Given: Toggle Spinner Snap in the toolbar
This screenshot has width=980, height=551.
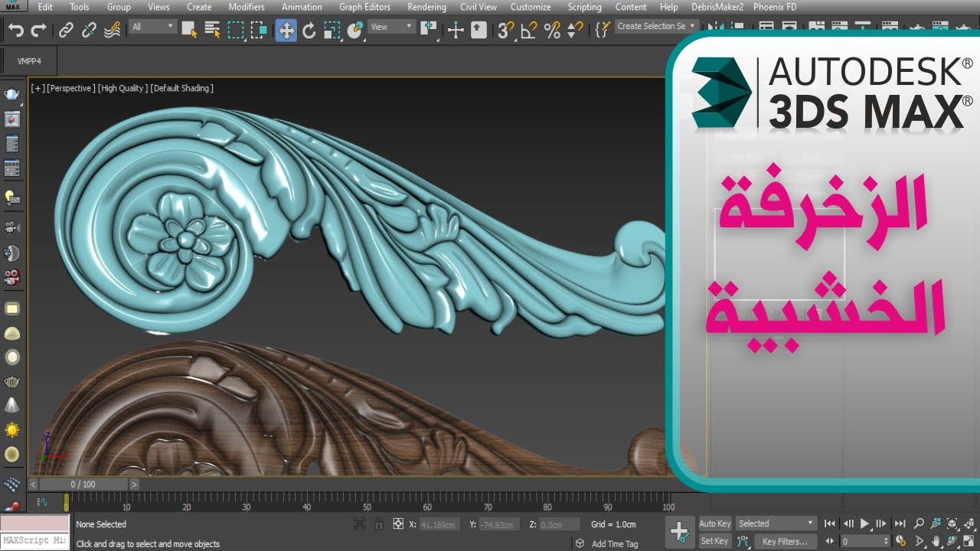Looking at the screenshot, I should pyautogui.click(x=574, y=31).
